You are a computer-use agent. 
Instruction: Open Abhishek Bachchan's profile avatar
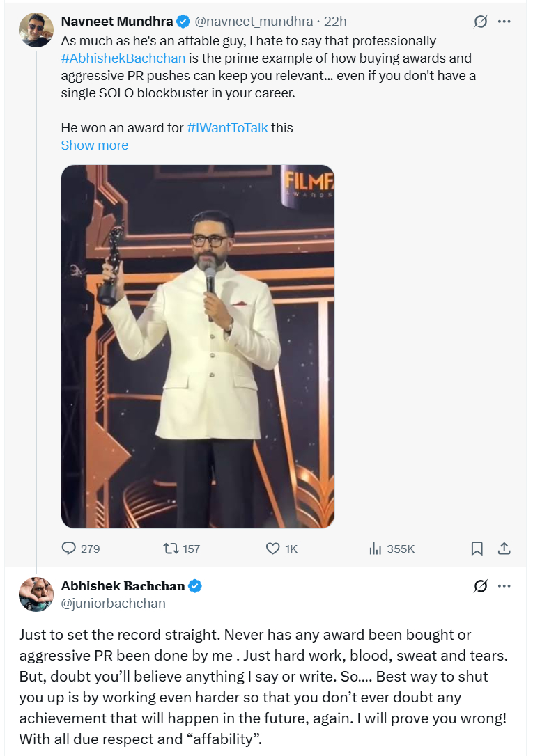36,594
